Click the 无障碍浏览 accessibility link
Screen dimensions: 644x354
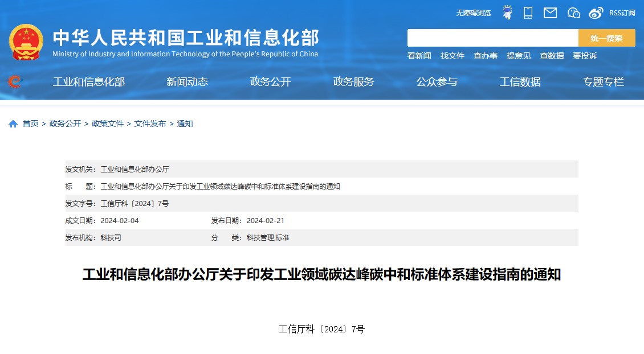coord(473,13)
